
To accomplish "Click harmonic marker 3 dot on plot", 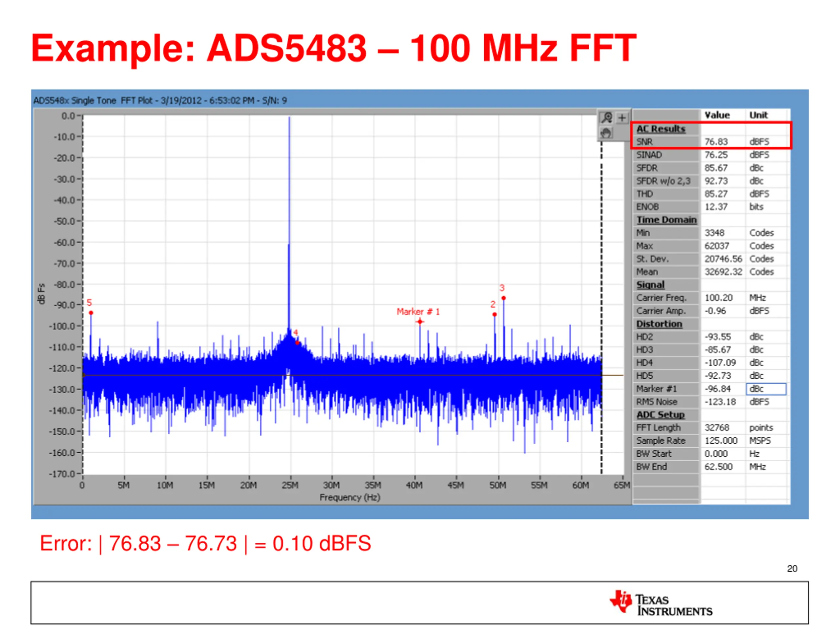I will pyautogui.click(x=504, y=298).
